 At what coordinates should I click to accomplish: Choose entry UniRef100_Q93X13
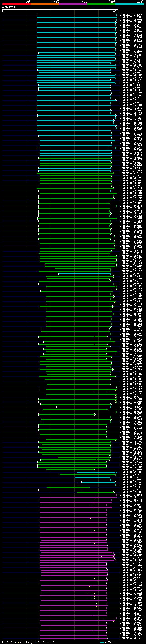[x=131, y=67]
